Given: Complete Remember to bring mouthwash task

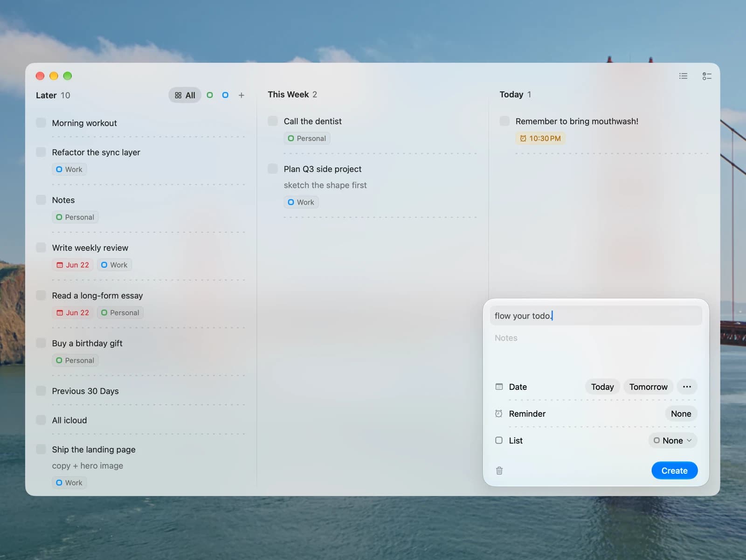Looking at the screenshot, I should pyautogui.click(x=504, y=121).
